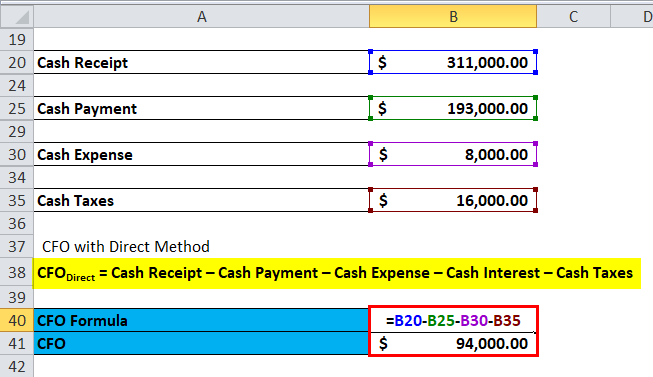The width and height of the screenshot is (653, 377).
Task: Select column A header
Action: coord(202,17)
